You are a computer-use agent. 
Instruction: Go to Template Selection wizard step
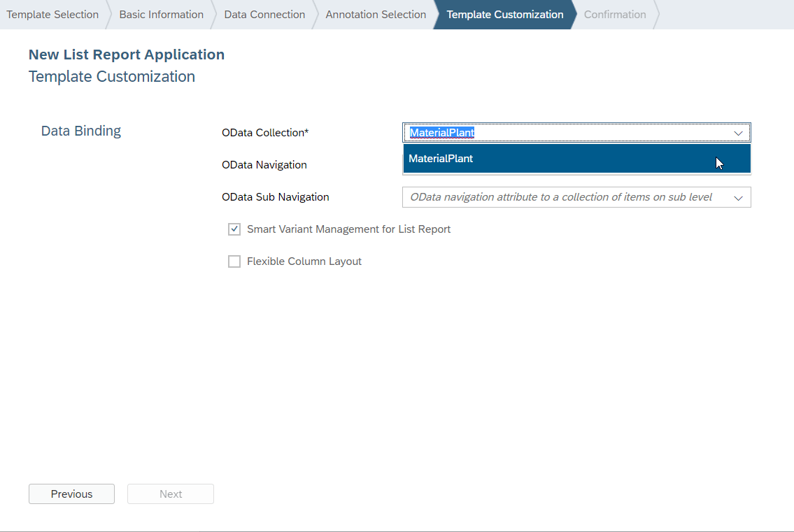click(52, 15)
